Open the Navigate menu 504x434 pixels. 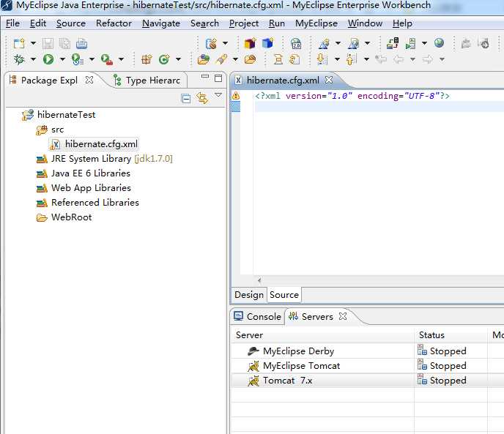161,23
